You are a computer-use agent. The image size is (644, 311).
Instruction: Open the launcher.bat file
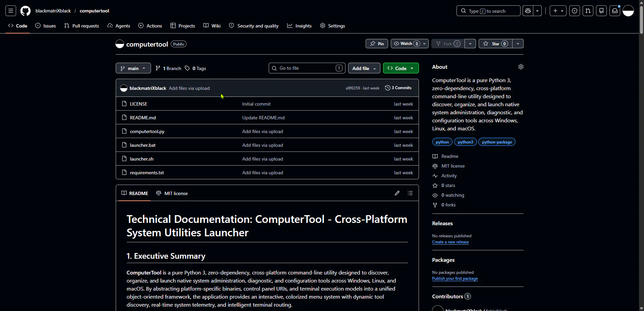tap(143, 145)
